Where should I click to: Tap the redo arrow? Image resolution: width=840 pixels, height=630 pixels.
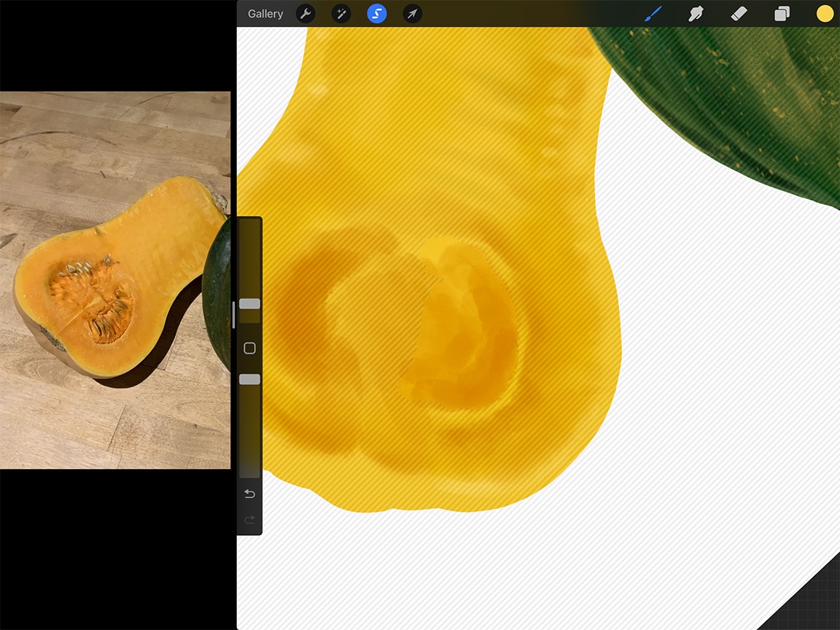(x=249, y=520)
